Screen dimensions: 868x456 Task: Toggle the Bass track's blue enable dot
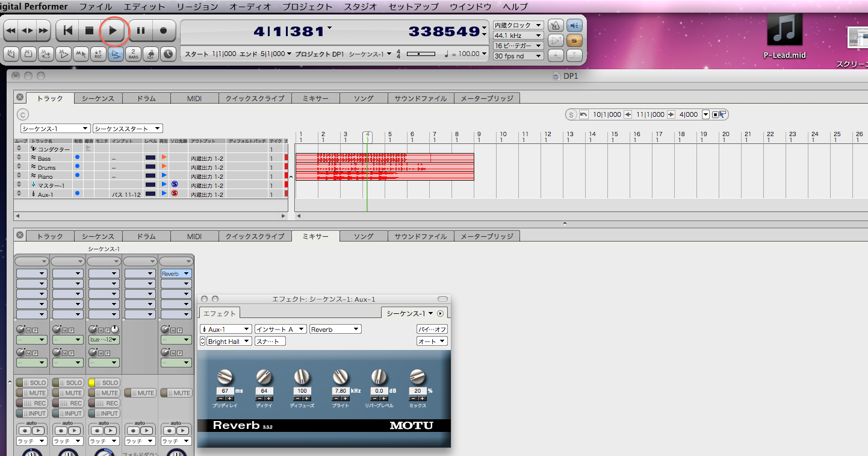(77, 158)
